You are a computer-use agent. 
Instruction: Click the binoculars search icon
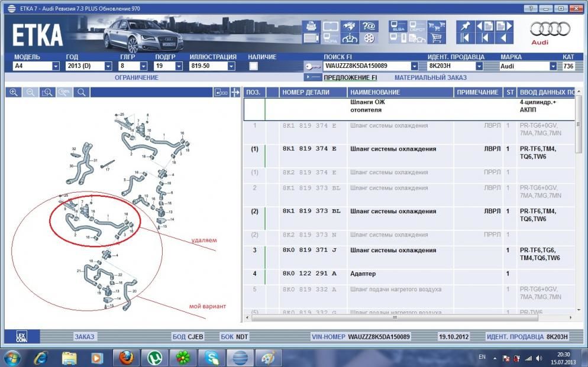pyautogui.click(x=349, y=26)
